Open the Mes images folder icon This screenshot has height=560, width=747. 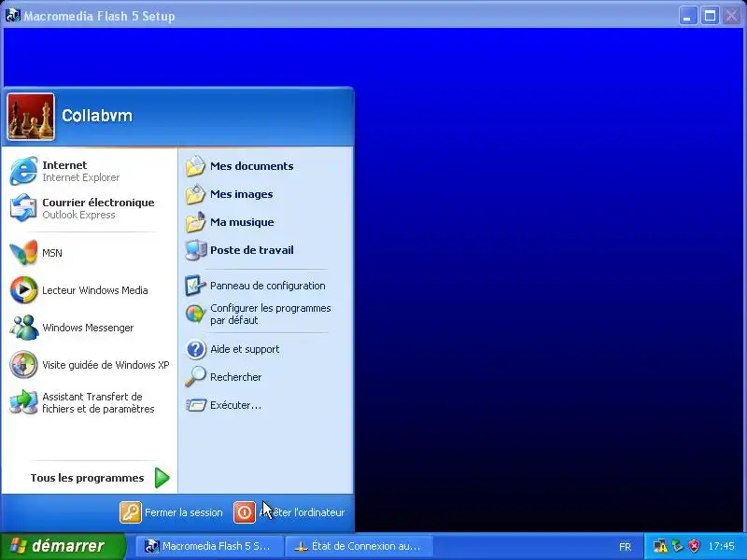[195, 194]
